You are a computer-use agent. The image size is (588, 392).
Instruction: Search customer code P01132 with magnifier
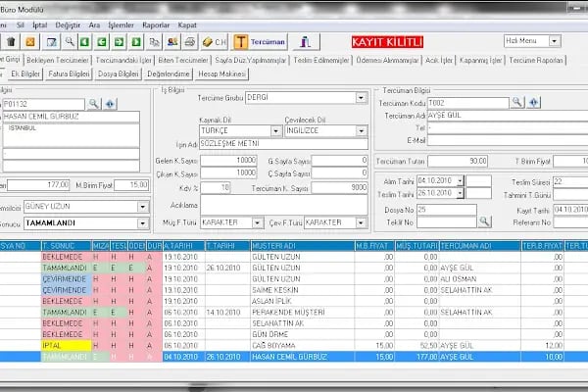click(x=94, y=104)
